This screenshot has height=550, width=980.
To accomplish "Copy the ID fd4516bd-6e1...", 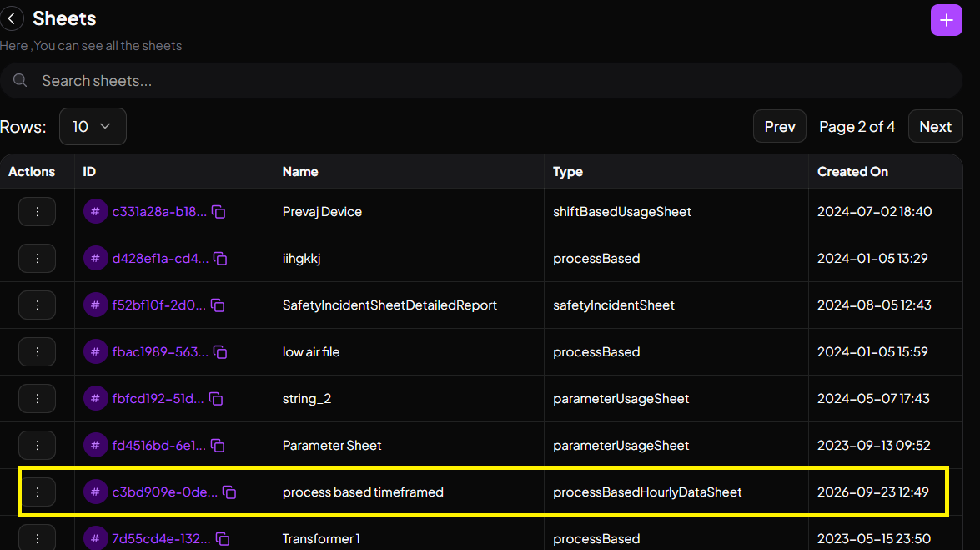I will (218, 446).
